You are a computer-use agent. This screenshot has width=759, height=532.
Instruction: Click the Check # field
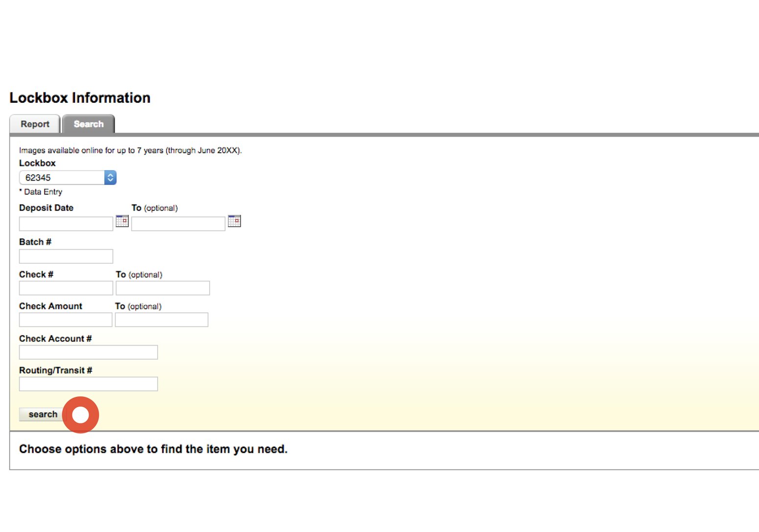66,288
